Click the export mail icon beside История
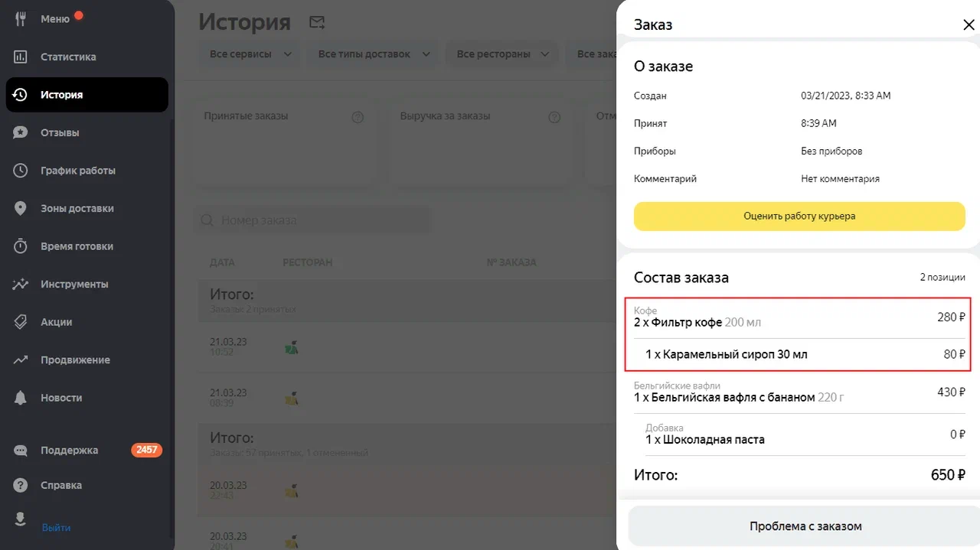Screen dimensions: 980x550 click(317, 22)
